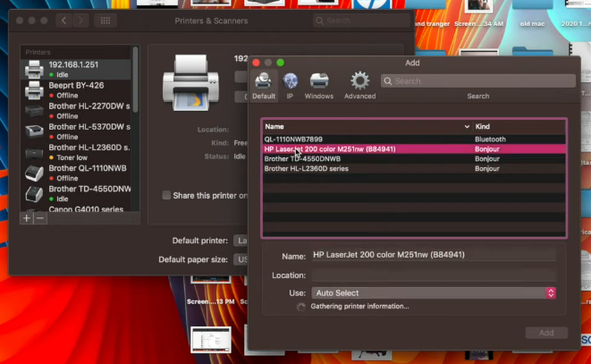591x364 pixels.
Task: Open the Windows printer tab
Action: [319, 86]
